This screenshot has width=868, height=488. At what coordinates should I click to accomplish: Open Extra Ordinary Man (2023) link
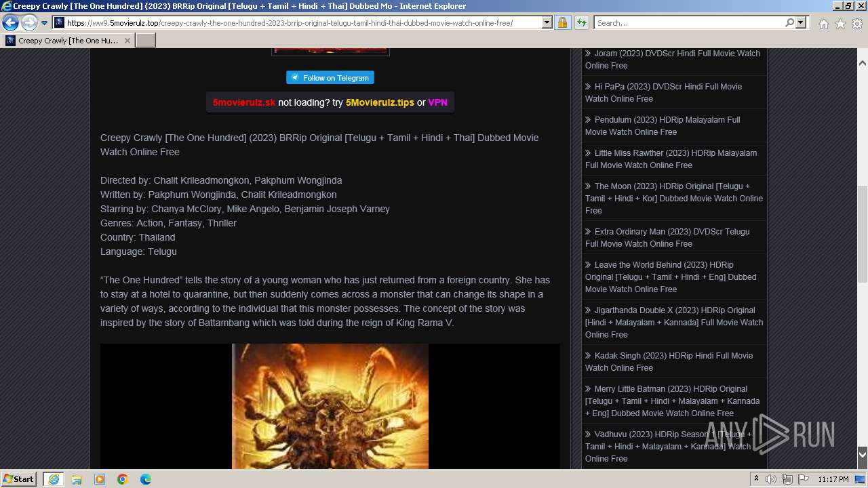point(667,238)
